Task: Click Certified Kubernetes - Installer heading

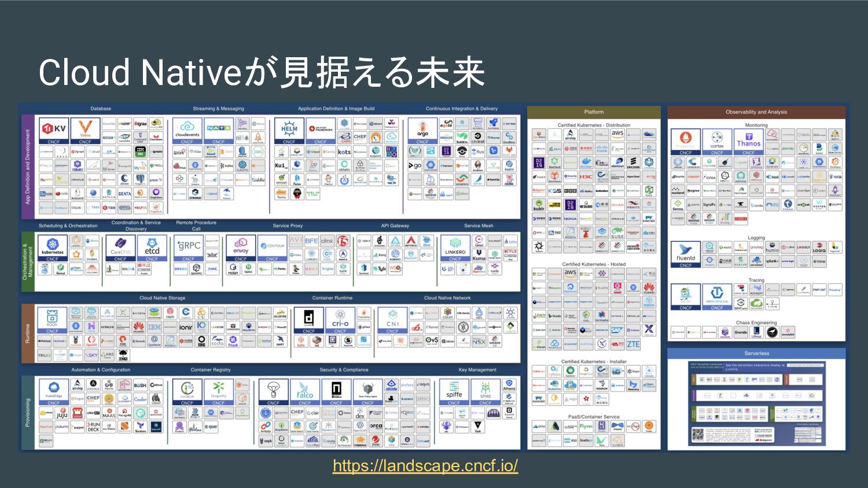Action: pyautogui.click(x=594, y=361)
